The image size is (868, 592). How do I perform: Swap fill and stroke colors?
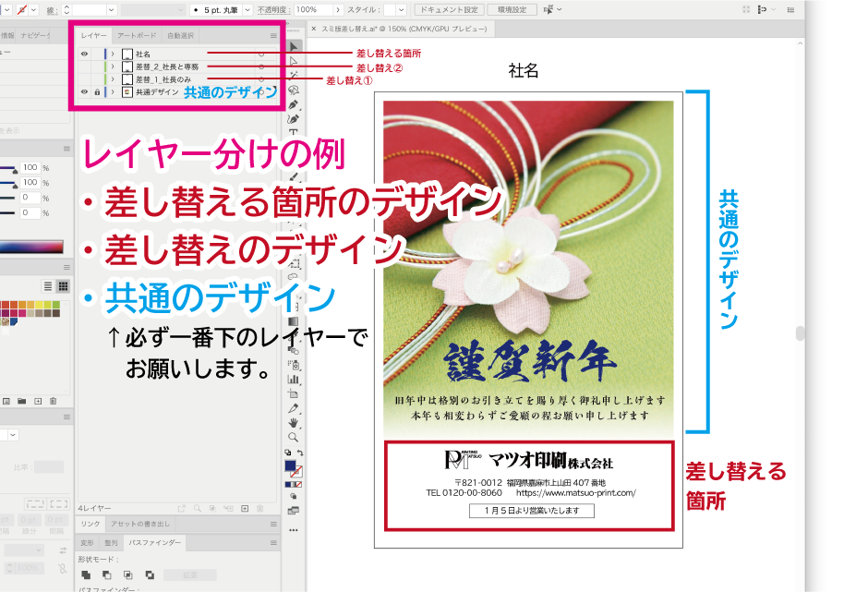click(x=300, y=453)
